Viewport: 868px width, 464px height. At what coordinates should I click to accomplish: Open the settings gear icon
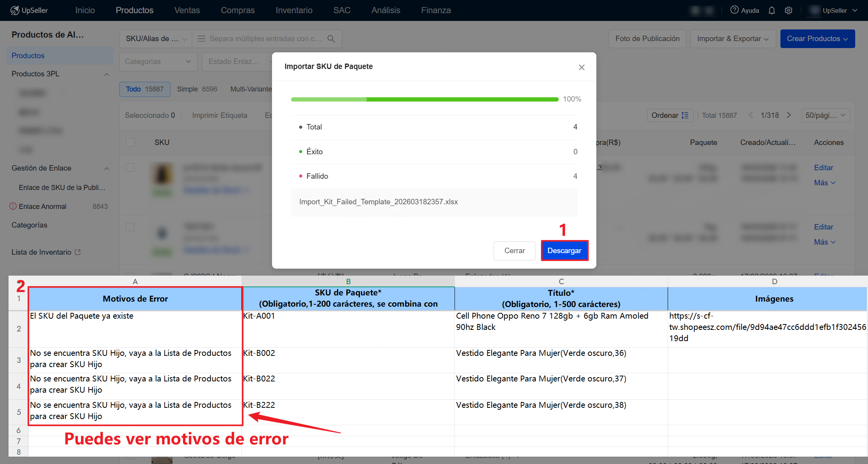click(x=789, y=10)
